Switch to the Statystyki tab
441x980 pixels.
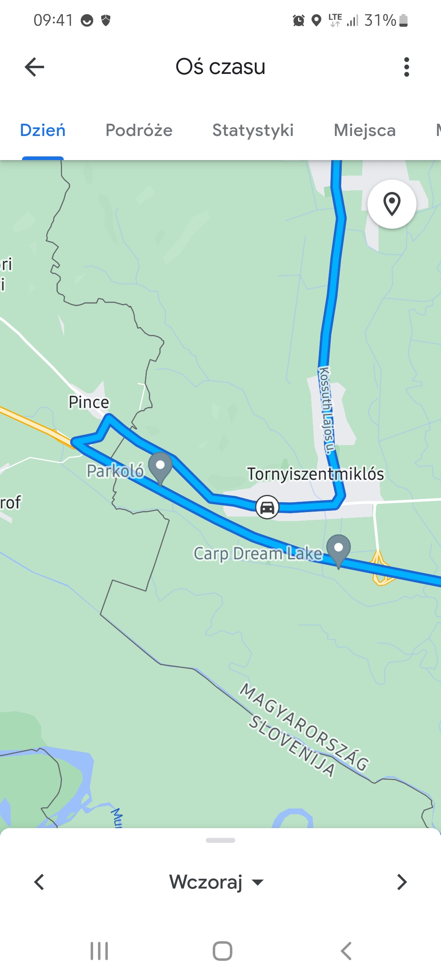[x=253, y=130]
